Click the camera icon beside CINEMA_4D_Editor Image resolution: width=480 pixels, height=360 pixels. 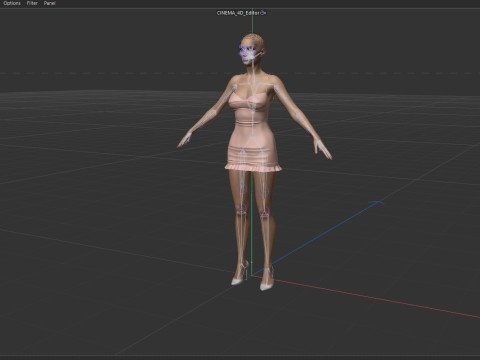263,13
